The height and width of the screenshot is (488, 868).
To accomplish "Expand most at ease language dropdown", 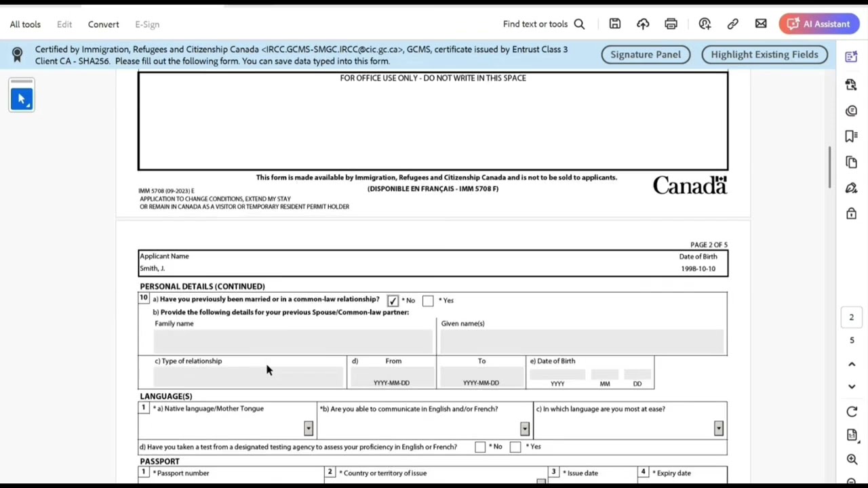I will point(719,428).
